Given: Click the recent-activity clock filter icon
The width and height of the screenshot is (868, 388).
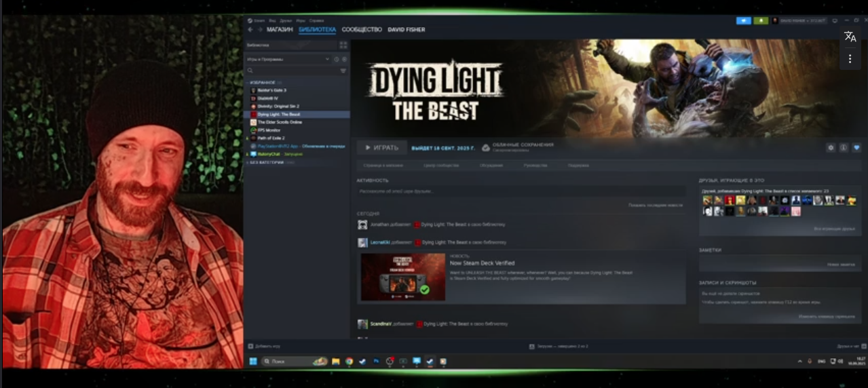Looking at the screenshot, I should pos(337,59).
